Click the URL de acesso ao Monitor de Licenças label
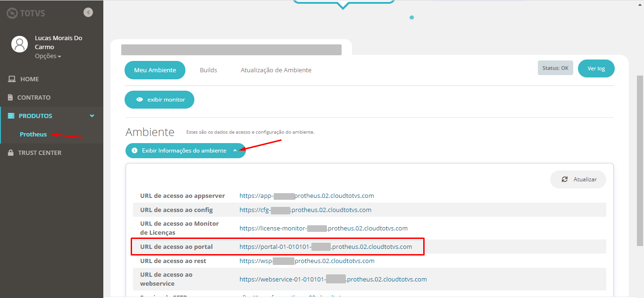This screenshot has width=644, height=298. (179, 228)
